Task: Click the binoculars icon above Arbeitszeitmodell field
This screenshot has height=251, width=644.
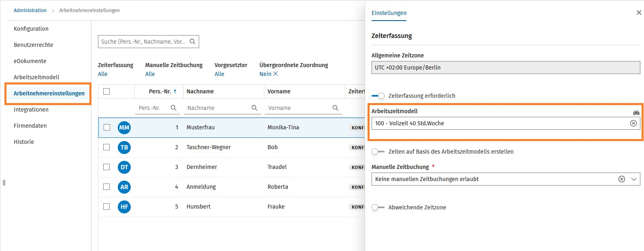Action: click(636, 113)
